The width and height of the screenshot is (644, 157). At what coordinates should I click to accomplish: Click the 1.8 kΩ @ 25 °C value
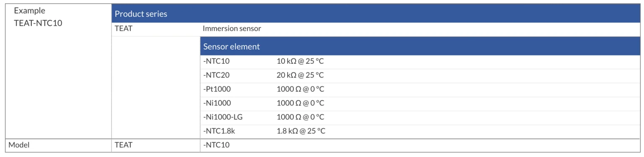coord(301,131)
